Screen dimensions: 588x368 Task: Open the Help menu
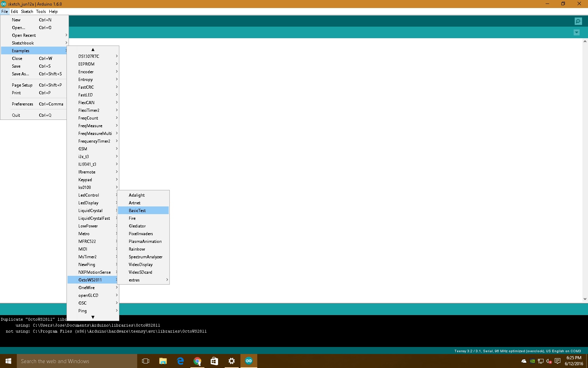click(53, 12)
